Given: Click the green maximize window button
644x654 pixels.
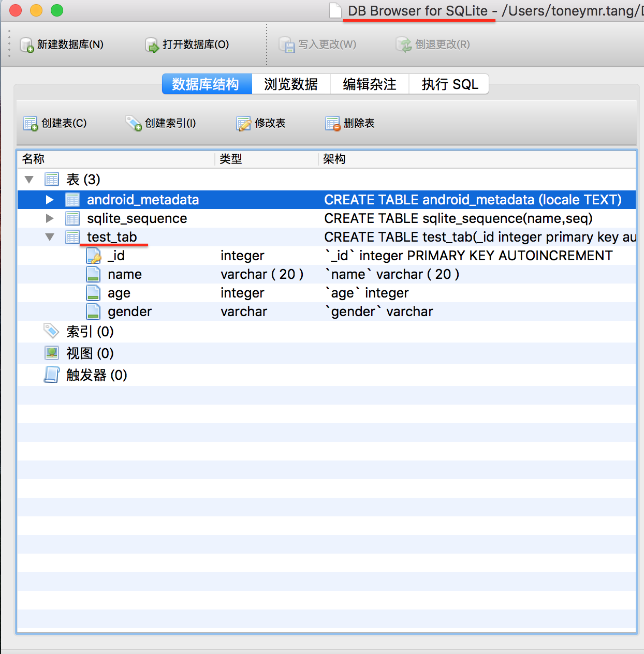Looking at the screenshot, I should click(57, 10).
